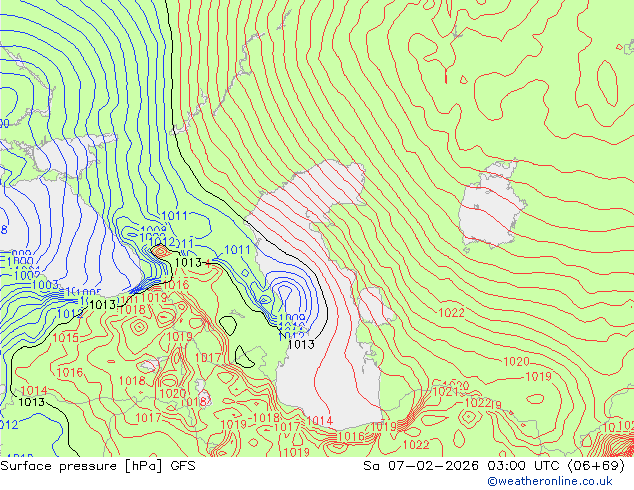Viewport: 634px width, 490px height.
Task: Click the red 1015 isobar label
Action: tap(66, 338)
